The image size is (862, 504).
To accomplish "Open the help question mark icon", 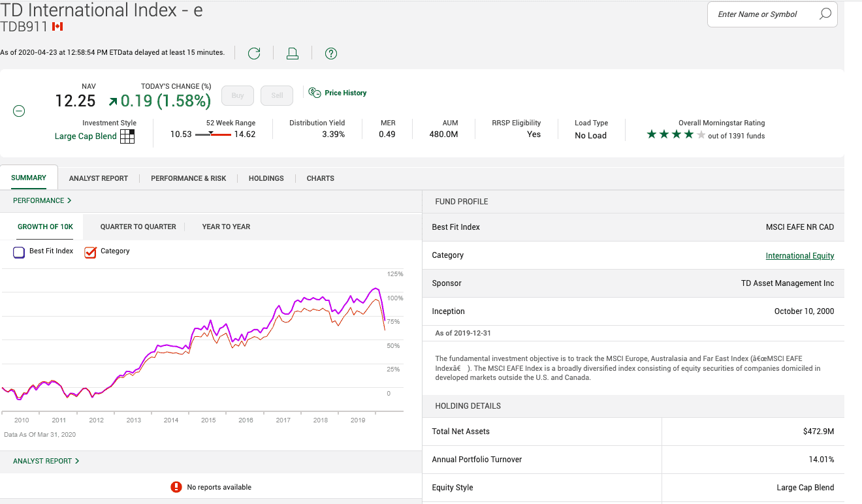I will [331, 54].
